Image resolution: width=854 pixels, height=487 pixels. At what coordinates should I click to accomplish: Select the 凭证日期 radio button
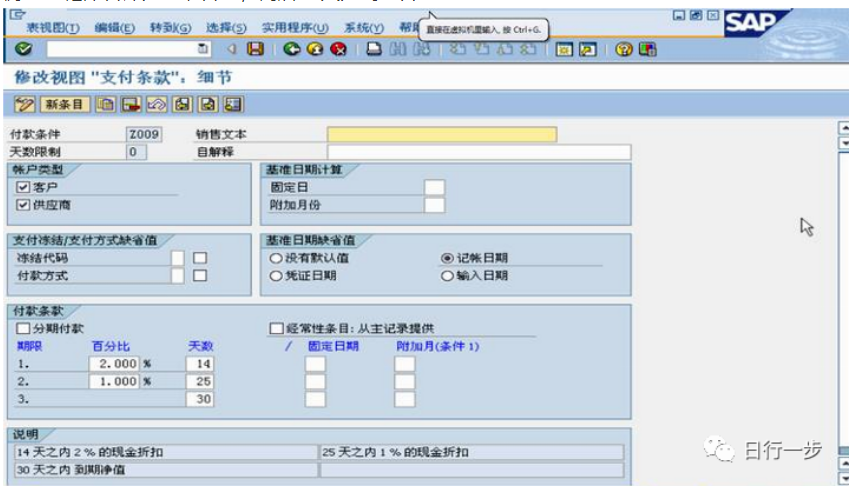point(276,276)
